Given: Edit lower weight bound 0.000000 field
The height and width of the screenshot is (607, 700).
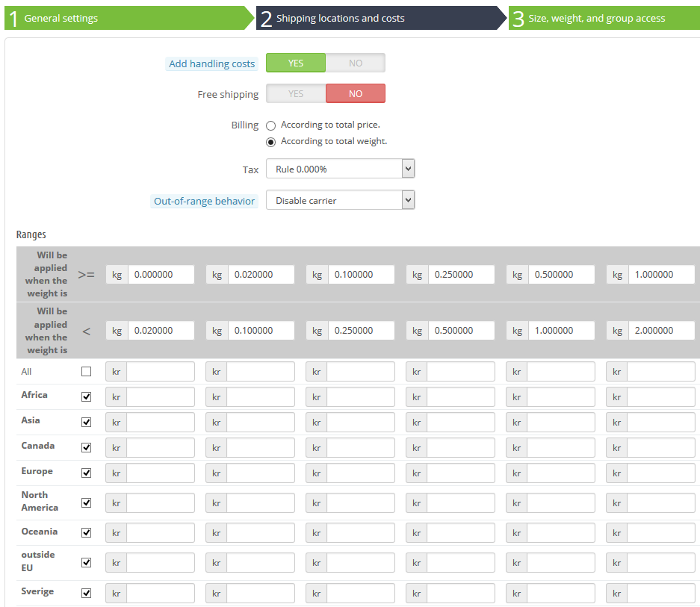Looking at the screenshot, I should click(x=161, y=275).
